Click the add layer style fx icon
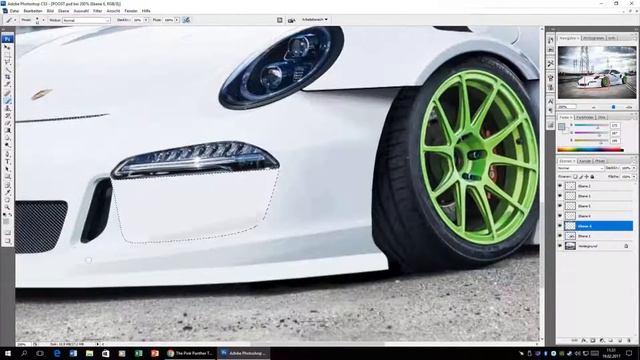Screen dimensions: 640x360 tap(584, 340)
